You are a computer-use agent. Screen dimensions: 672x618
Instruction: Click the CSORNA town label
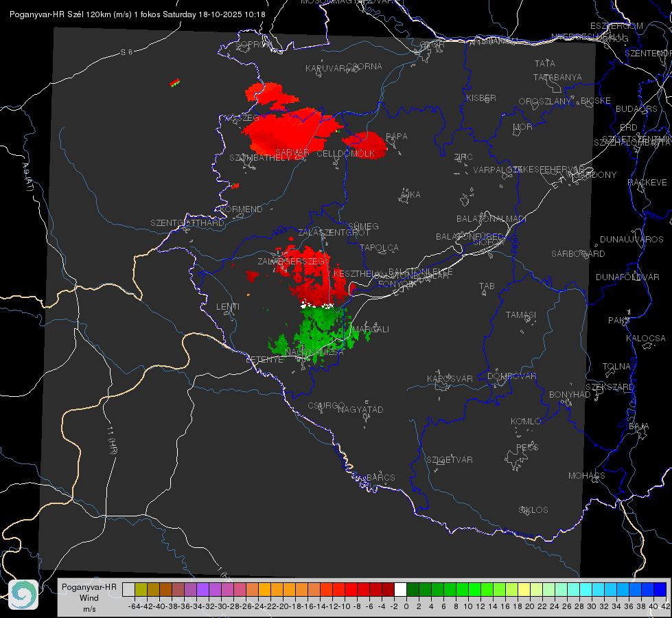[364, 67]
